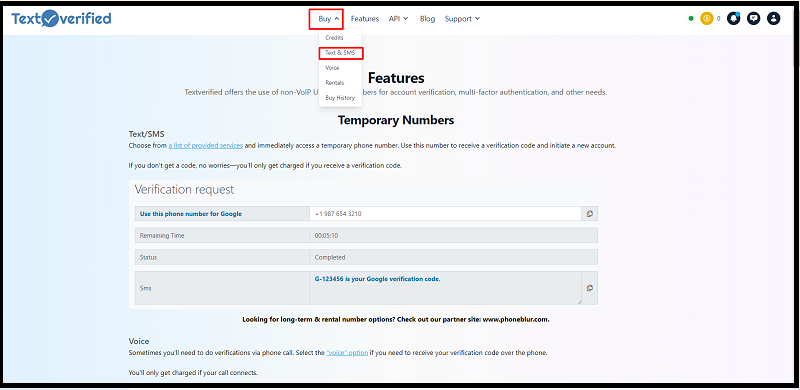Choose Credits in the Buy menu

334,38
